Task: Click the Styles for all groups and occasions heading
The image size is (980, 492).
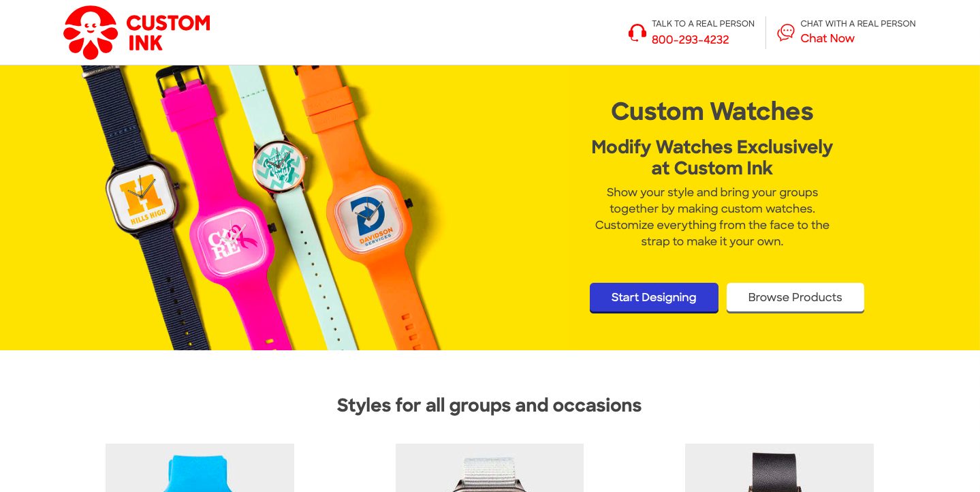Action: 489,405
